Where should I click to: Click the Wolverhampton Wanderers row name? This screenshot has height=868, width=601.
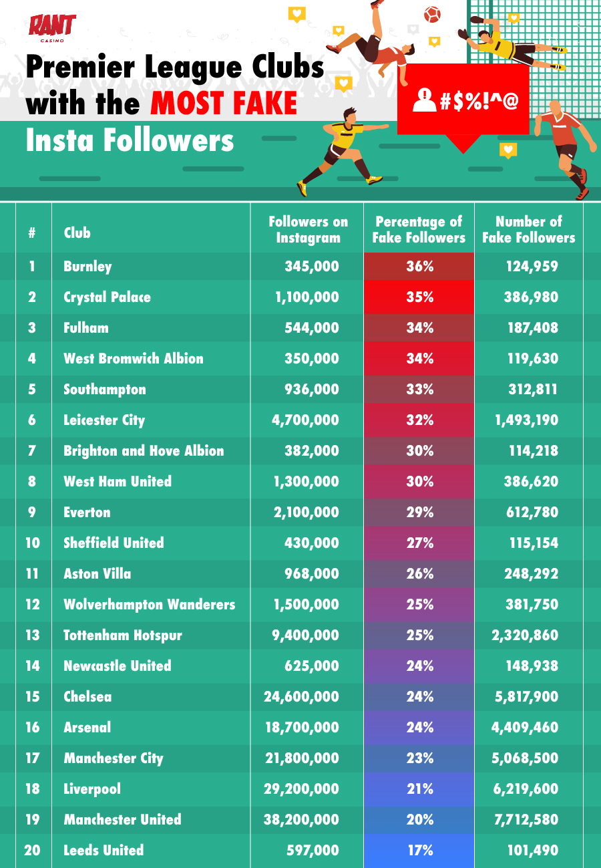point(150,605)
